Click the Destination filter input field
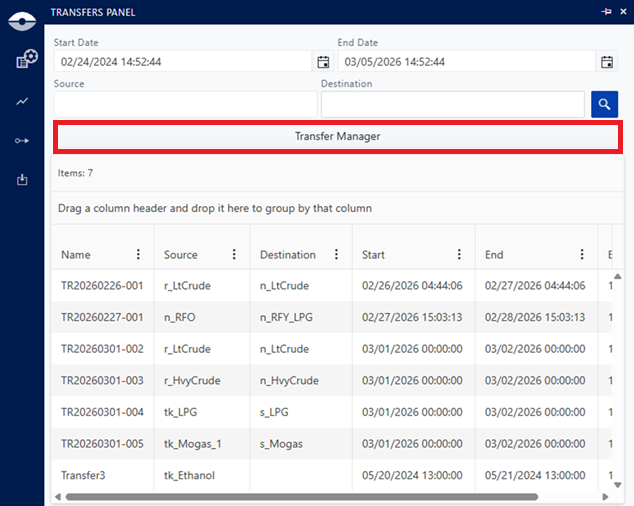634x506 pixels. 452,104
